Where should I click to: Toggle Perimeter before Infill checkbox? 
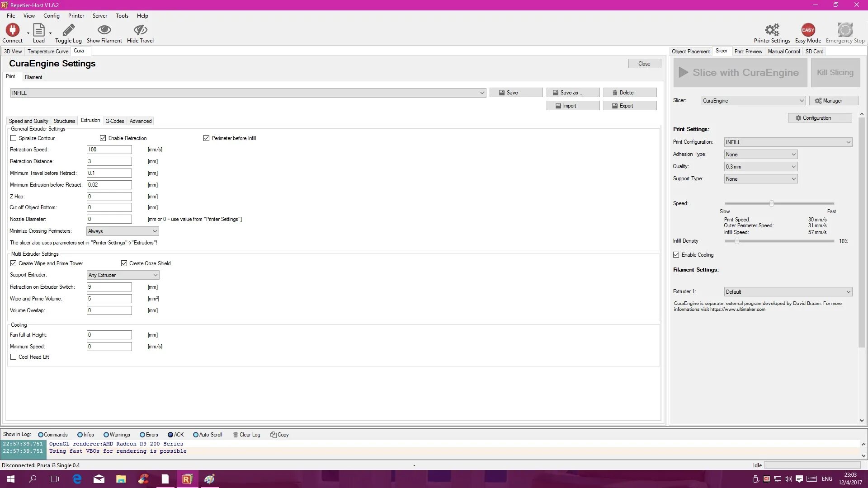(206, 138)
